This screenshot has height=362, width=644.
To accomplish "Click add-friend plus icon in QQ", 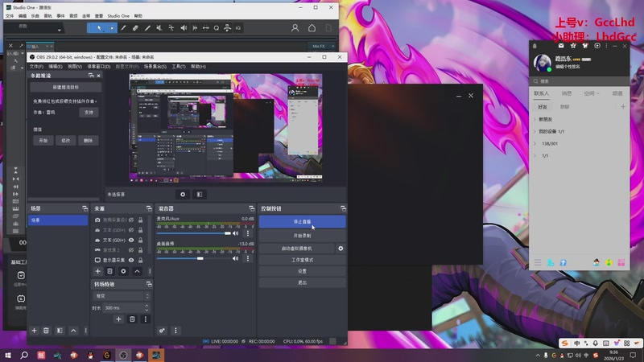I will point(622,107).
